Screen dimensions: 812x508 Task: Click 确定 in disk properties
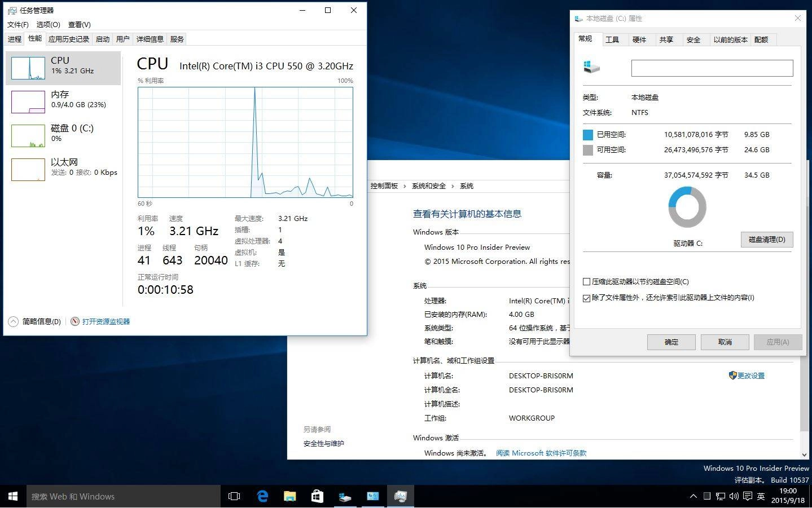[x=671, y=342]
